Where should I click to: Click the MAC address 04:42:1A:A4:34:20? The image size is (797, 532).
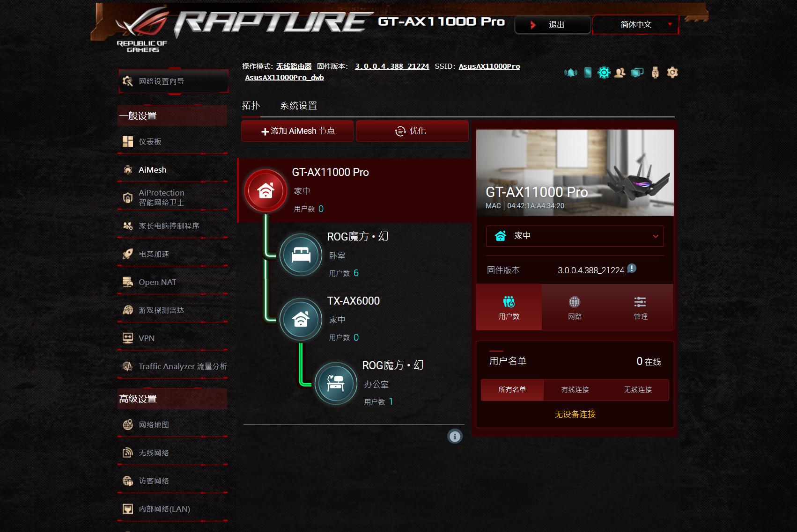pos(536,206)
